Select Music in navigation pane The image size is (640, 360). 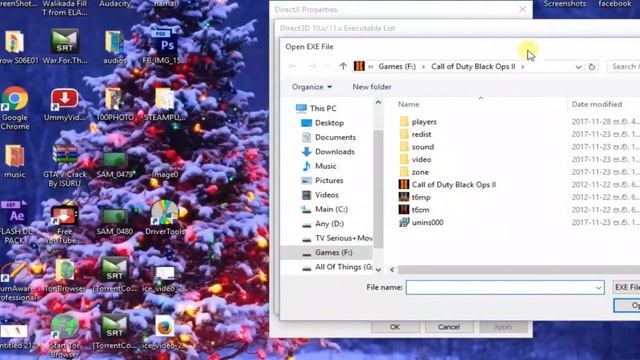click(319, 166)
